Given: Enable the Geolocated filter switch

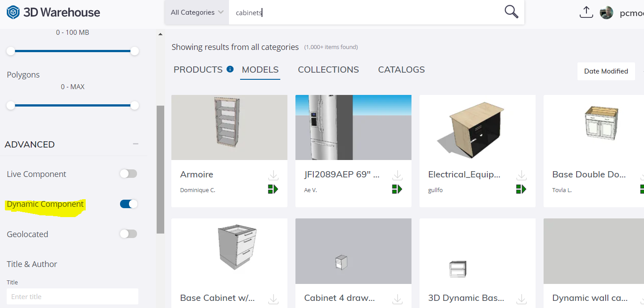Looking at the screenshot, I should pos(129,234).
